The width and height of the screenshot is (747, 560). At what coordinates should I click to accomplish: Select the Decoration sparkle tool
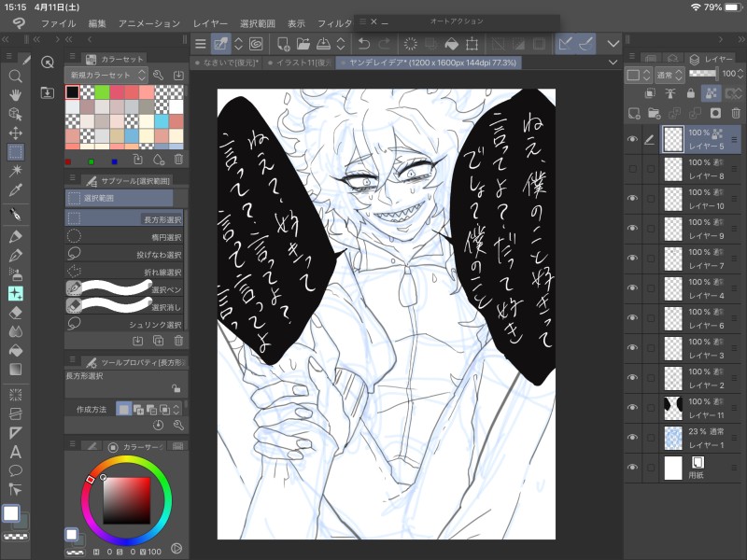point(15,294)
